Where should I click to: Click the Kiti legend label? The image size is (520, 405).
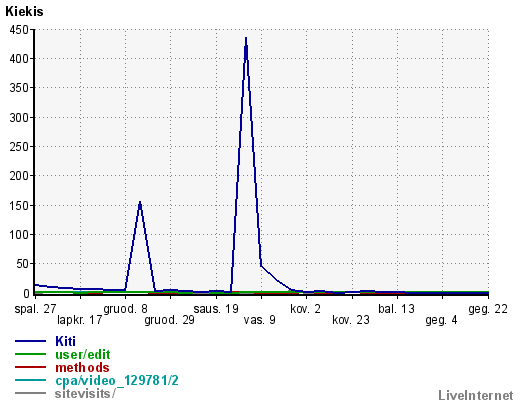(65, 341)
